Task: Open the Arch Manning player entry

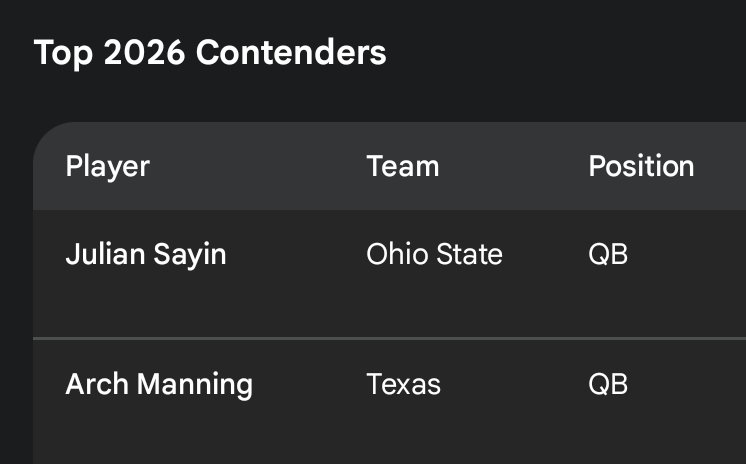Action: pos(159,384)
